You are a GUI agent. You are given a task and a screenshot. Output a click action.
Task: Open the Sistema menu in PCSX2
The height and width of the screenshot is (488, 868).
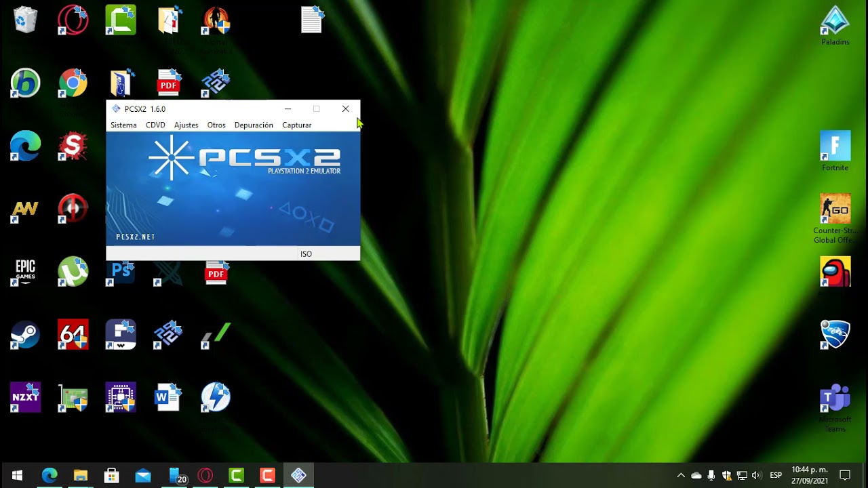(123, 125)
